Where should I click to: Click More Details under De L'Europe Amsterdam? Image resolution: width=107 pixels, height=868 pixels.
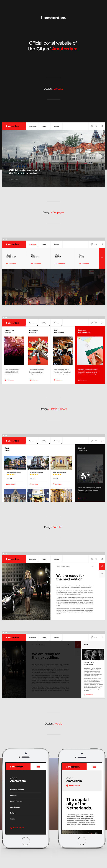[34, 484]
